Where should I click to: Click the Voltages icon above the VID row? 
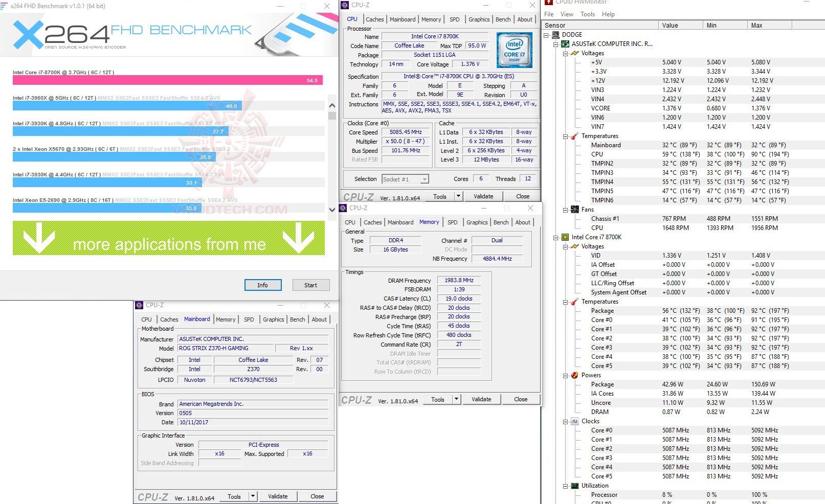575,246
